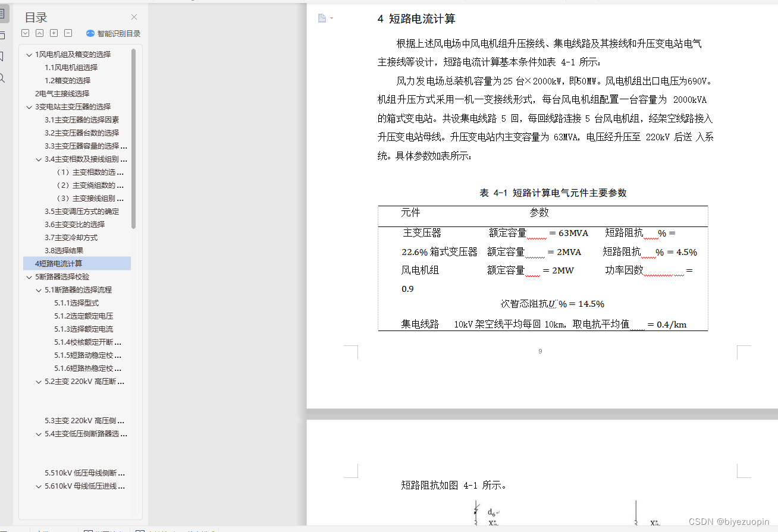Screen dimensions: 778x532
Task: Collapse the 3变电站主变压器的选择 section
Action: coord(29,106)
